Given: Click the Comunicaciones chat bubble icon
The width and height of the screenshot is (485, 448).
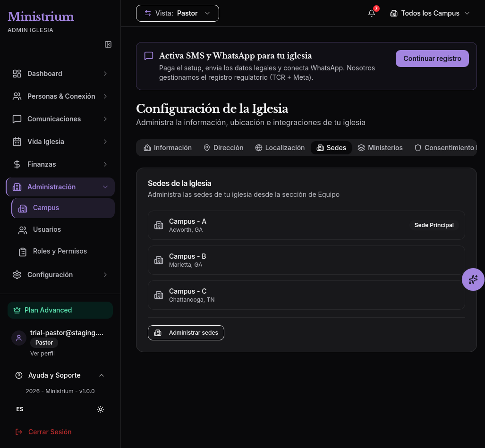Looking at the screenshot, I should 17,119.
